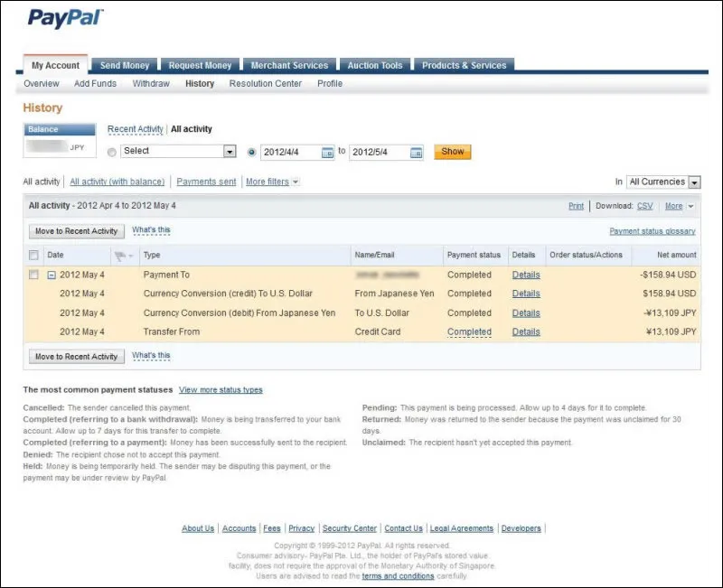Check the Payment To row checkbox

(x=33, y=275)
